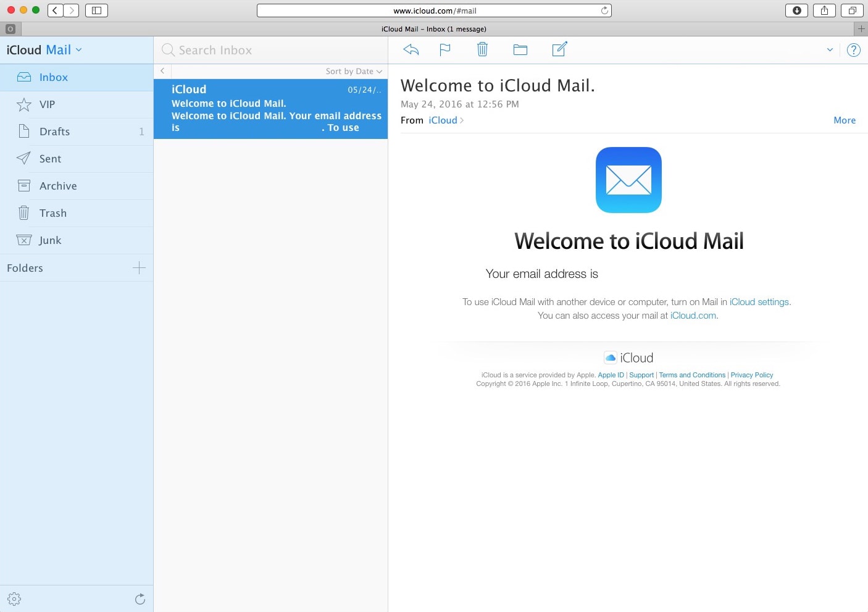
Task: Open the Privacy Policy link
Action: point(752,375)
